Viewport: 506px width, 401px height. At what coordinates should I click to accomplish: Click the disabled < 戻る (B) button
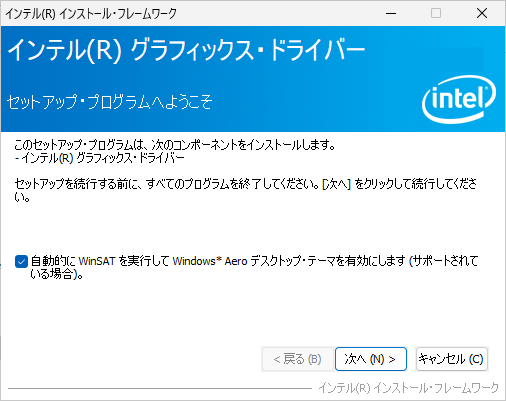click(x=297, y=359)
